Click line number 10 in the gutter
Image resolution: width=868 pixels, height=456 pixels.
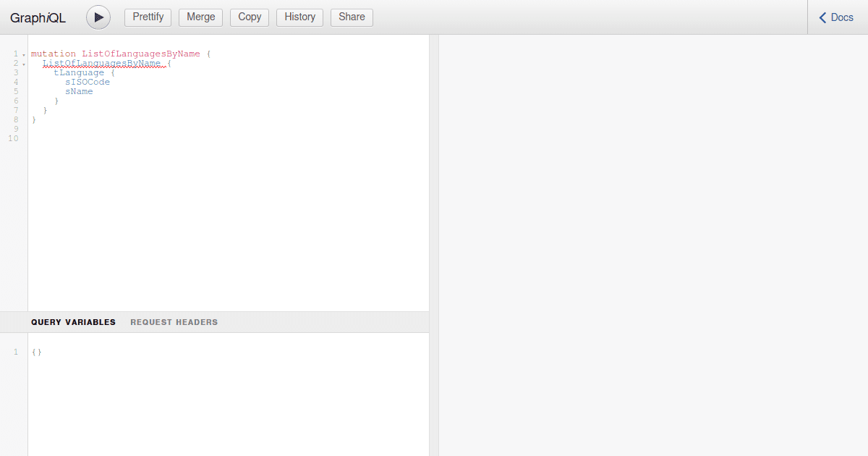13,138
